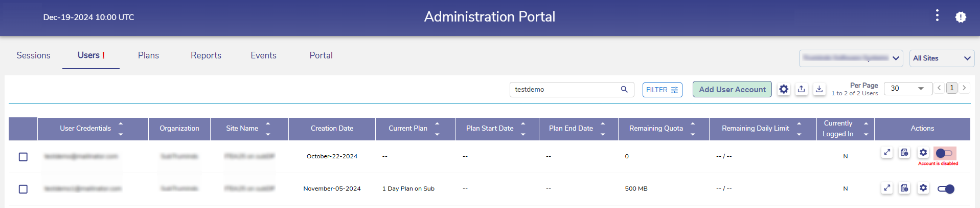Open the alert icon in the header

[961, 17]
